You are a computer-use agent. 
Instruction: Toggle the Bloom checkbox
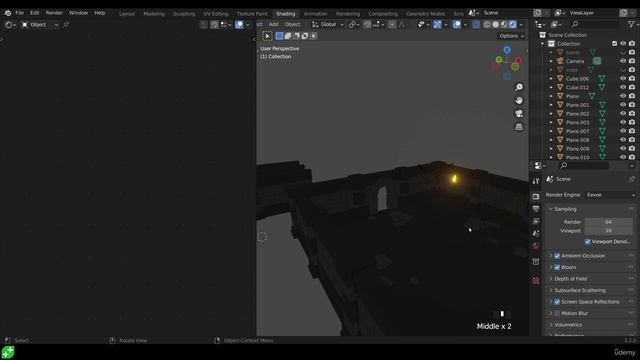click(x=557, y=267)
